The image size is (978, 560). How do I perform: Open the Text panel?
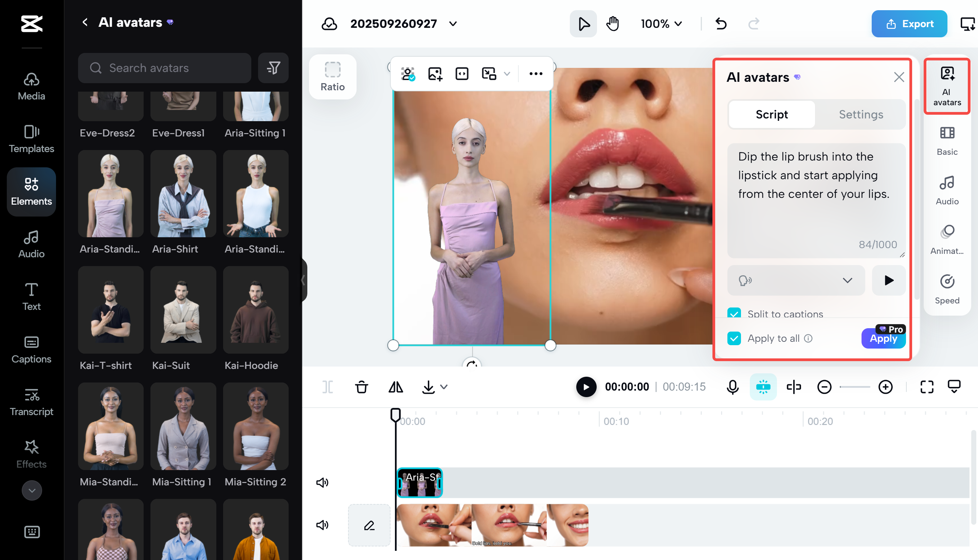[x=32, y=297]
